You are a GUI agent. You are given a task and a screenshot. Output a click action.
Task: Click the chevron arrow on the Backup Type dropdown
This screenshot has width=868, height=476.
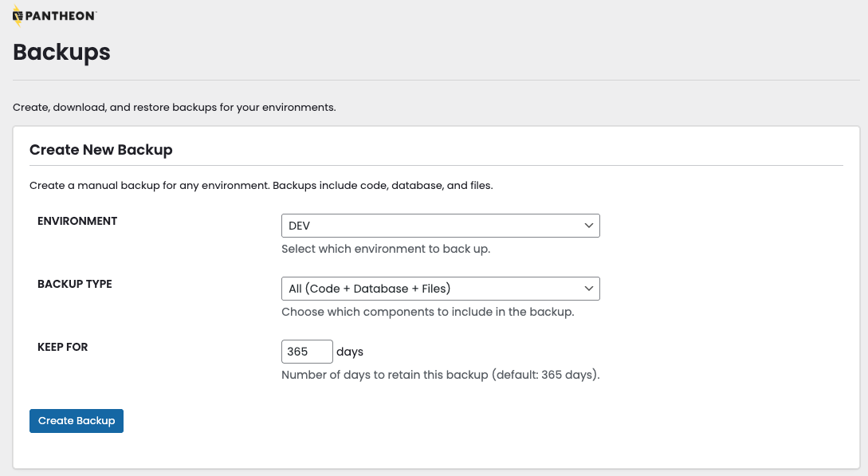[x=588, y=289]
